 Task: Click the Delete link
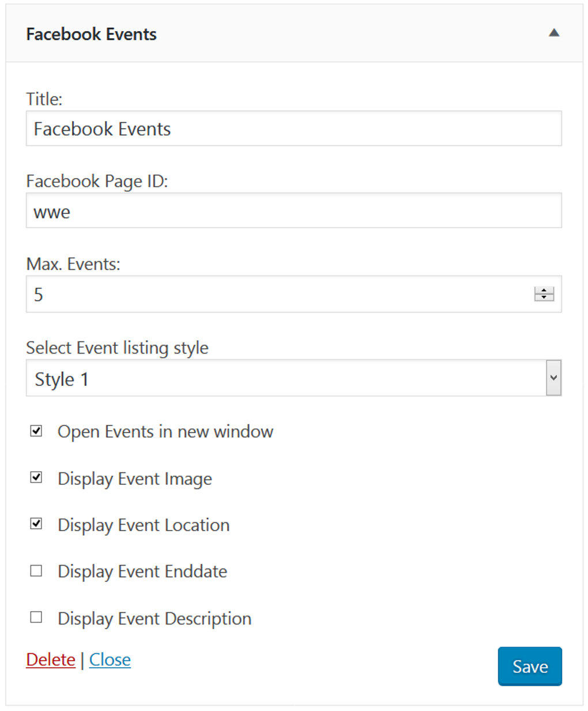pos(51,659)
